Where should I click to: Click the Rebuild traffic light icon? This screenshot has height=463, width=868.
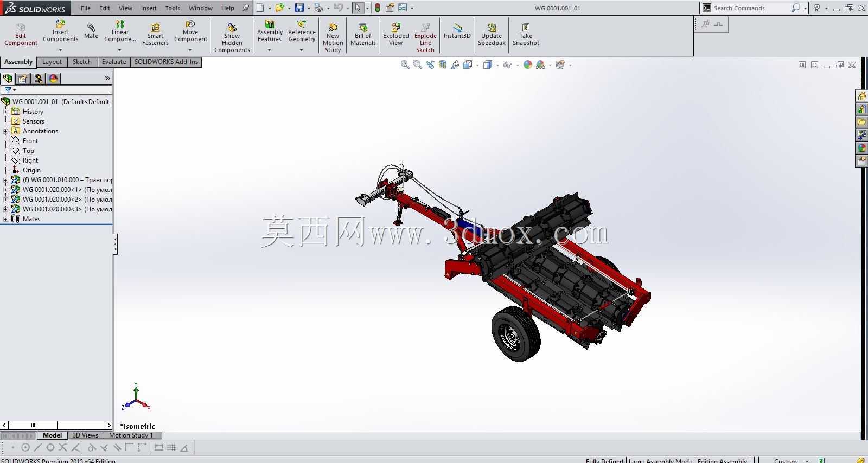point(378,8)
